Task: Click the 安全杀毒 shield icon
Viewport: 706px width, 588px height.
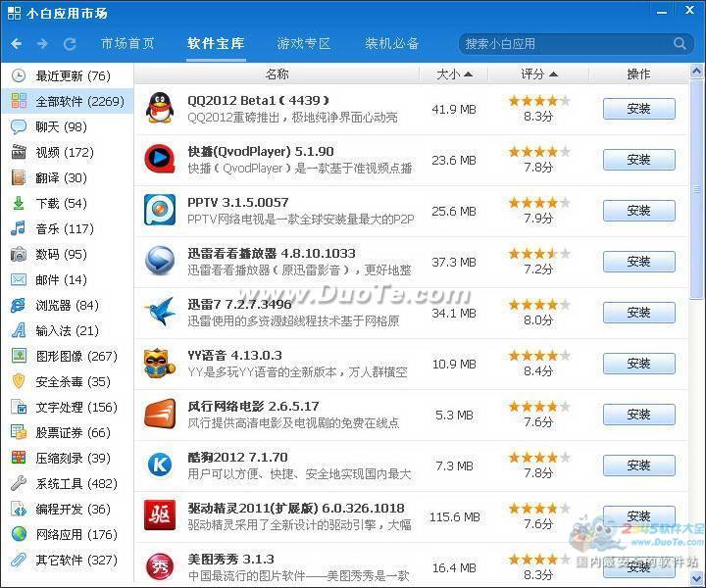Action: point(19,381)
